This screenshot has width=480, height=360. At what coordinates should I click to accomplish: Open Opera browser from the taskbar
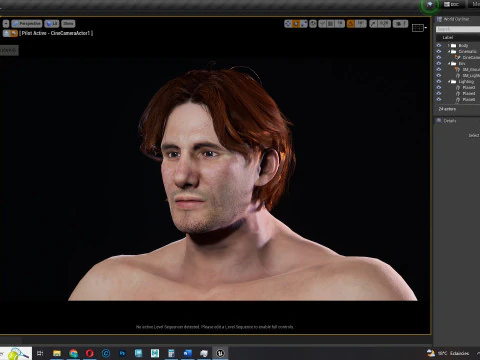click(90, 353)
